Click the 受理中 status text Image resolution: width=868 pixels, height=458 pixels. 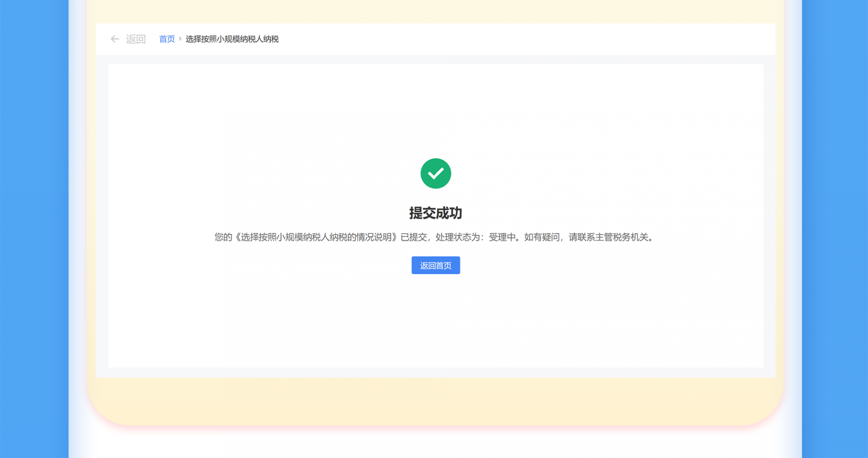(x=502, y=237)
